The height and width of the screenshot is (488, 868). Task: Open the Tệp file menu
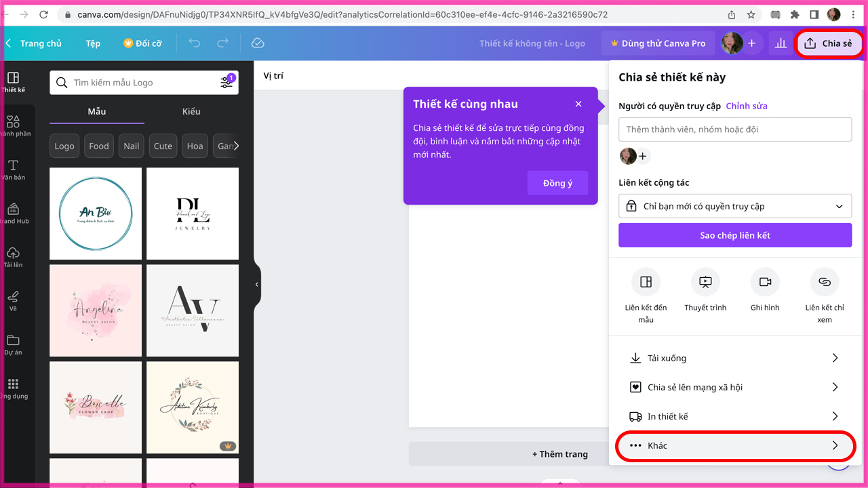(93, 43)
